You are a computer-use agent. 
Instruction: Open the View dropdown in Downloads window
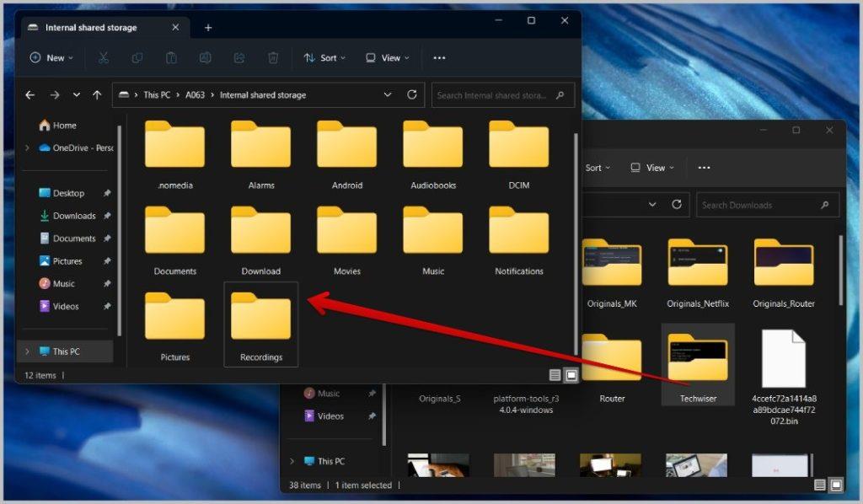651,168
